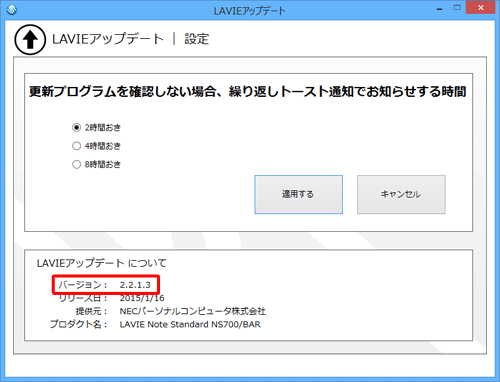Click the LAVIEアップデート について heading
The height and width of the screenshot is (382, 500).
point(101,263)
